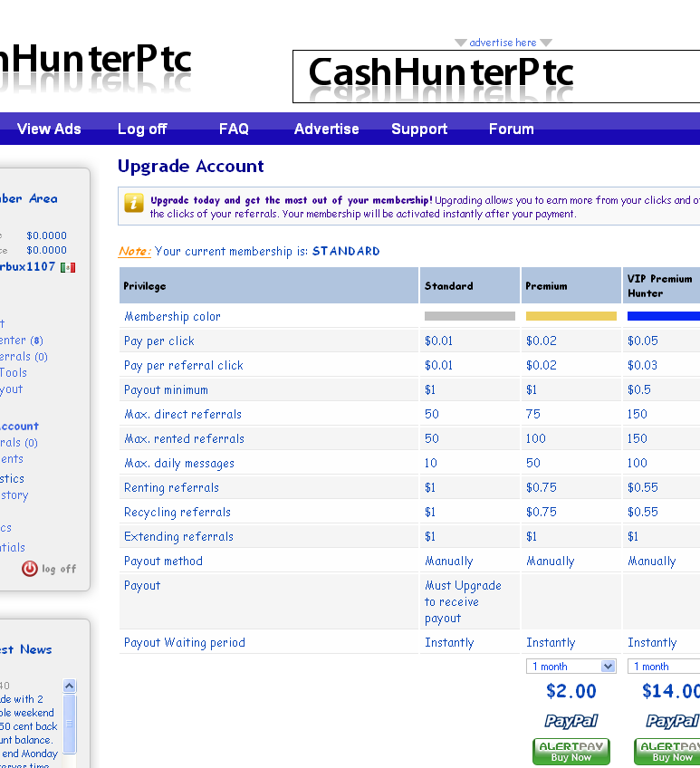Open View Ads in navigation bar

tap(49, 129)
